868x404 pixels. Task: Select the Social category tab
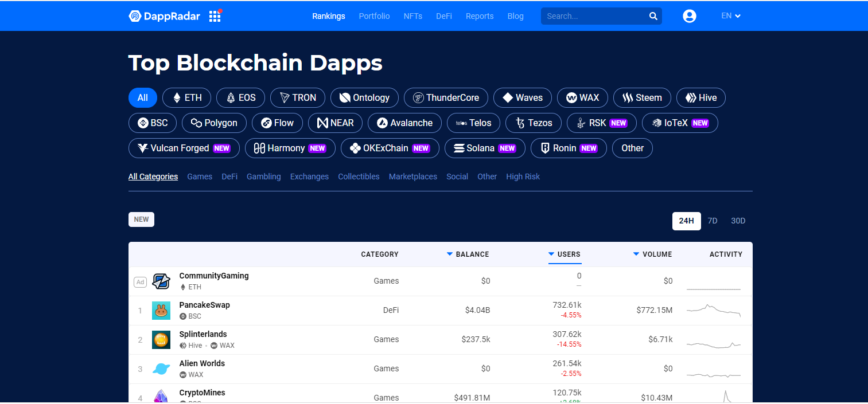point(457,176)
